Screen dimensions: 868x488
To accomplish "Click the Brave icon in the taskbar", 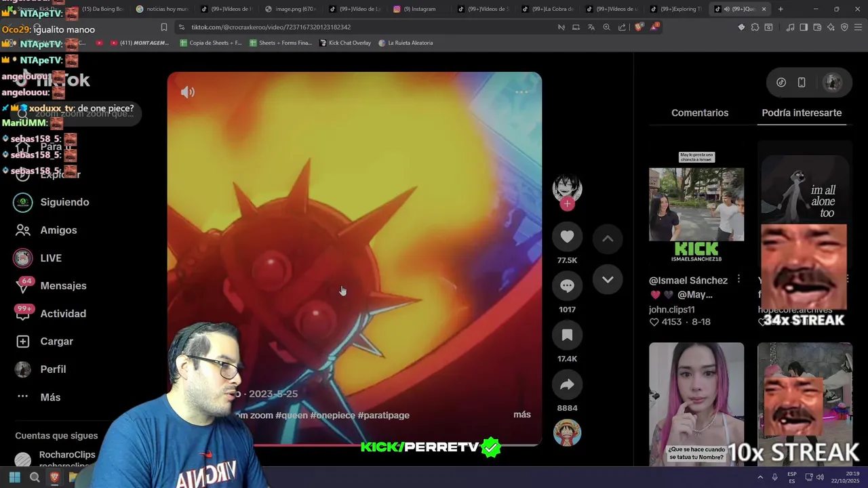I will pyautogui.click(x=55, y=477).
